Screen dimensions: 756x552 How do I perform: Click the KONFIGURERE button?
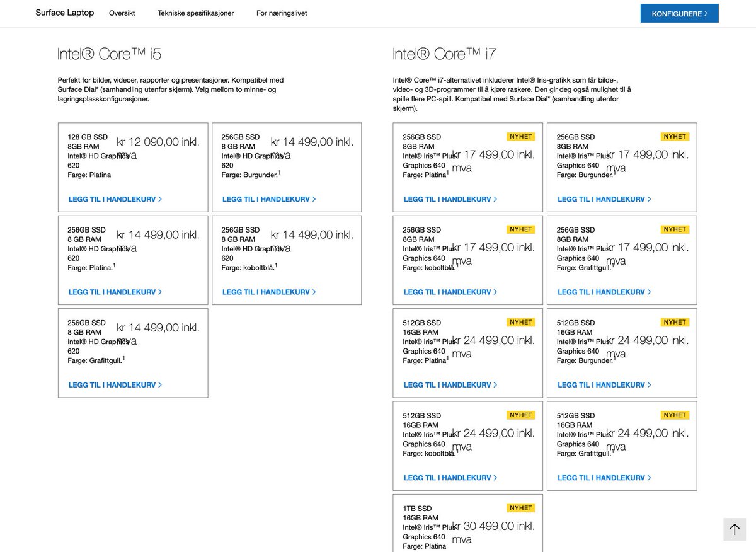[x=679, y=13]
